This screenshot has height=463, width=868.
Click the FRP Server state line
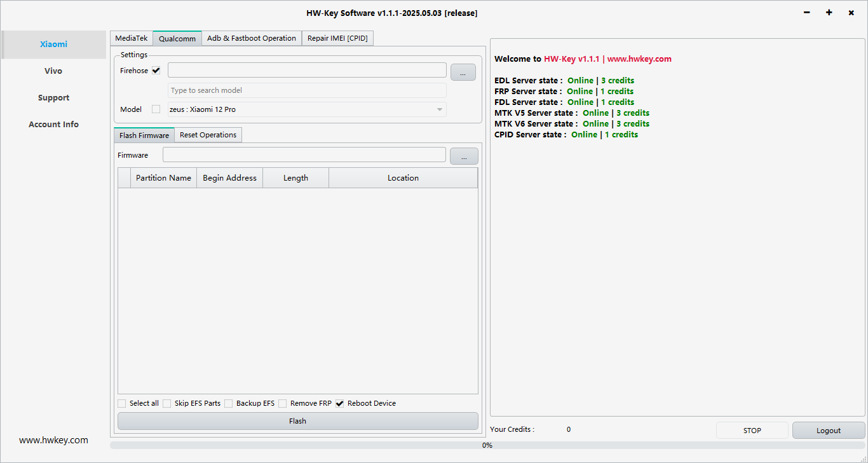point(564,91)
